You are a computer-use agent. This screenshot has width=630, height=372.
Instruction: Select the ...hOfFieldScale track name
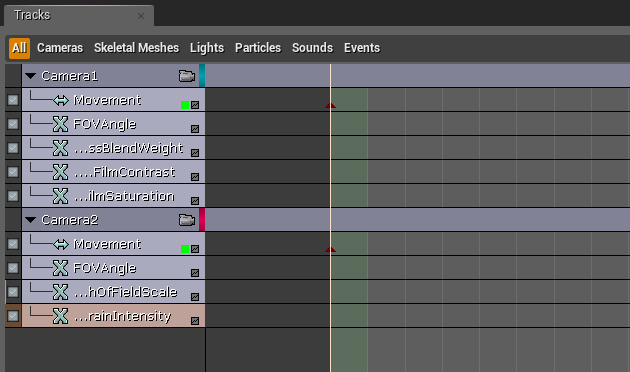(126, 292)
